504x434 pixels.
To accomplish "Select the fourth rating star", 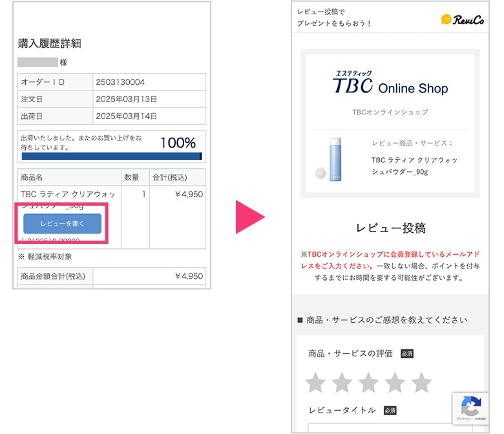I will (x=395, y=383).
